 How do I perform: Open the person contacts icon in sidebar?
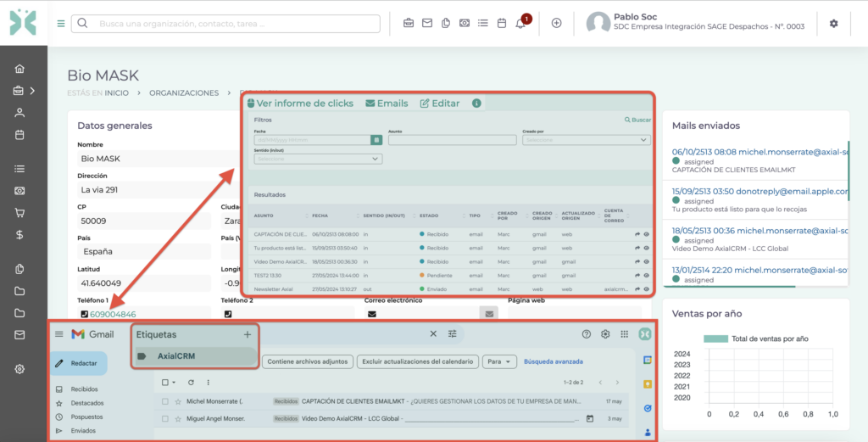click(19, 113)
